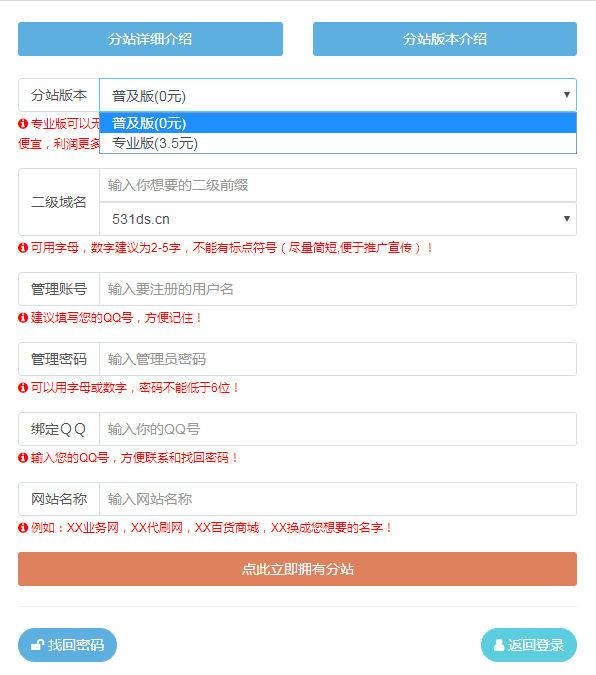Viewport: 596px width, 675px height.
Task: Click the 管理账号 label
Action: pyautogui.click(x=59, y=289)
